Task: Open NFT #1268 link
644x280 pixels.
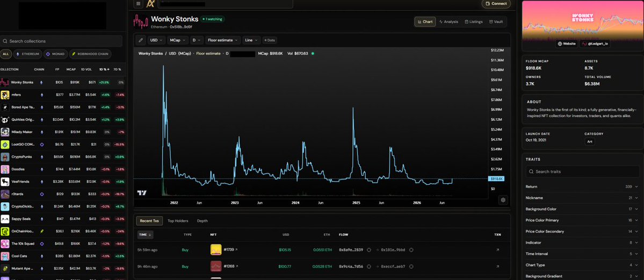Action: pos(230,267)
